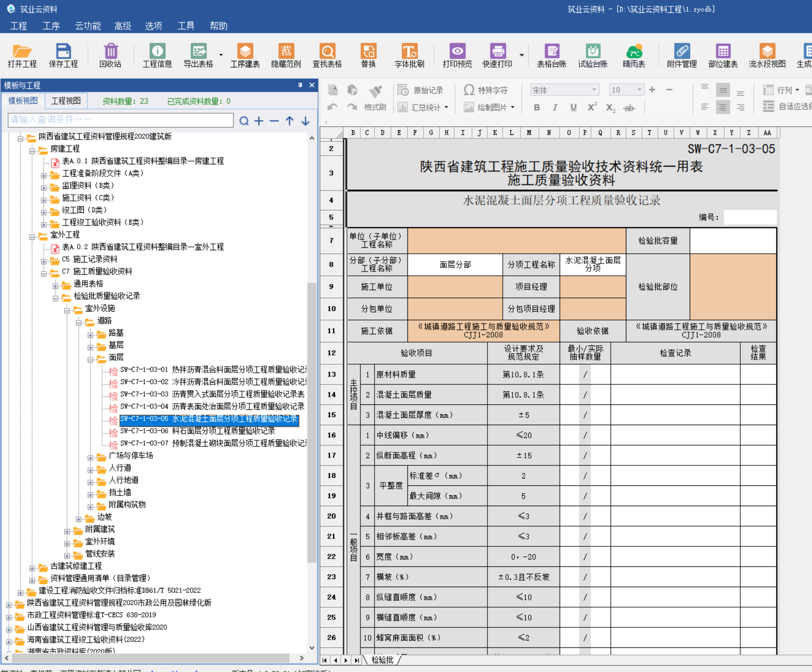Select the 检验批 sheet tab

pyautogui.click(x=382, y=660)
